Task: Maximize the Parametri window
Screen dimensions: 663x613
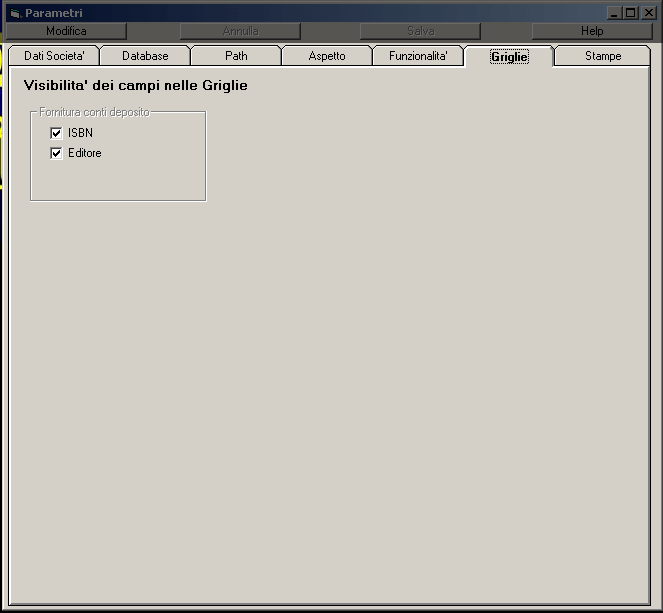Action: pyautogui.click(x=630, y=13)
